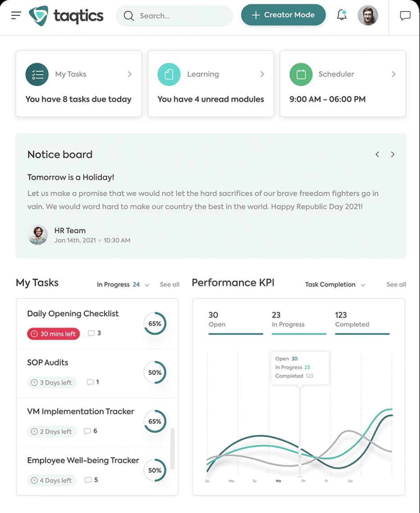Click the notification bell icon
Image resolution: width=420 pixels, height=513 pixels.
pos(342,15)
